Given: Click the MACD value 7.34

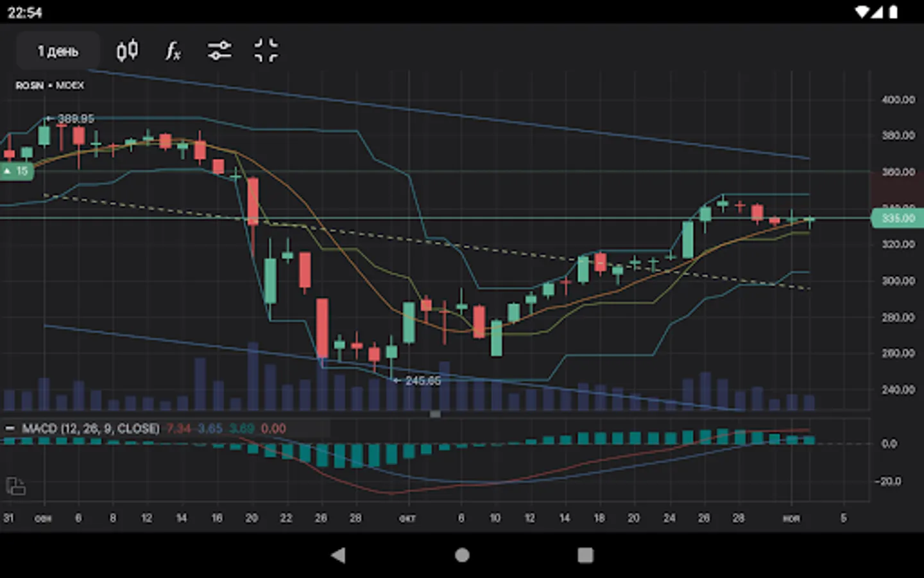Looking at the screenshot, I should coord(178,428).
